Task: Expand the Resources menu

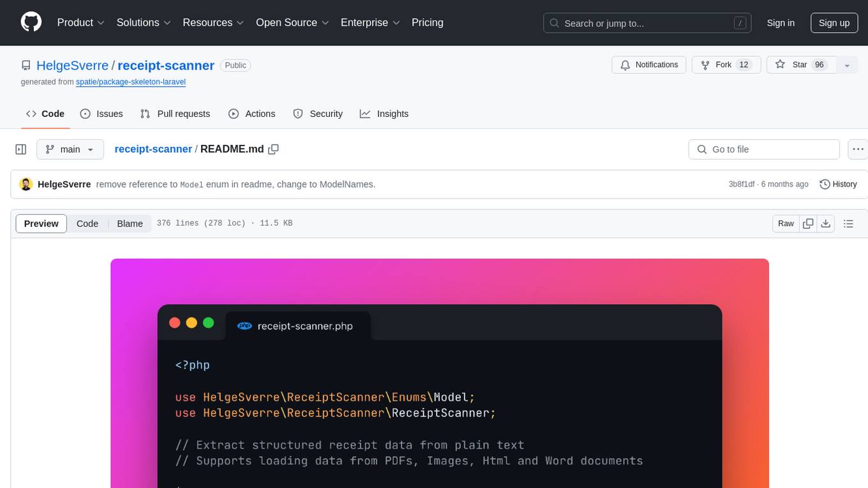Action: point(213,22)
